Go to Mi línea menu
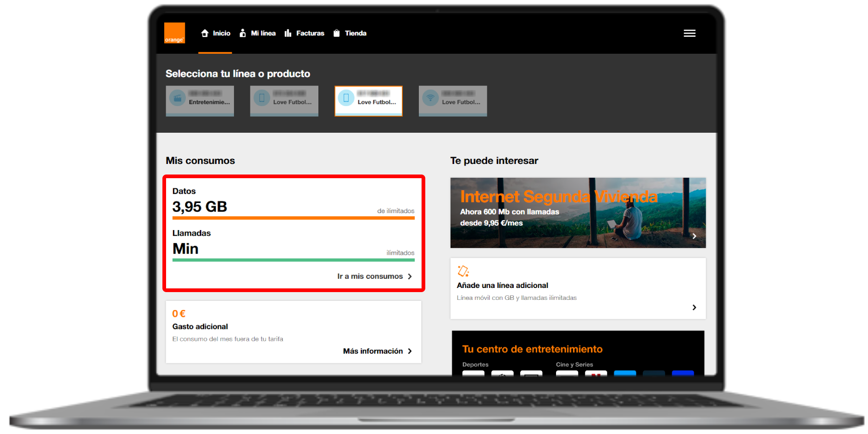 (x=257, y=33)
